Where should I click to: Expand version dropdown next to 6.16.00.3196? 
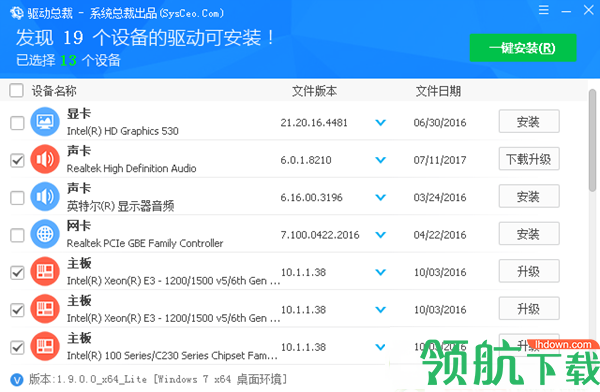[380, 198]
